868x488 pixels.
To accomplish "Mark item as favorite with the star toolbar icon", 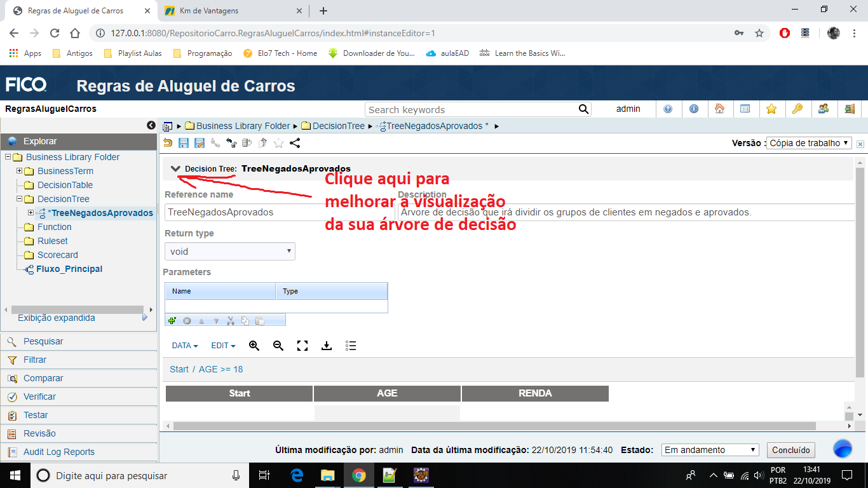I will click(278, 143).
